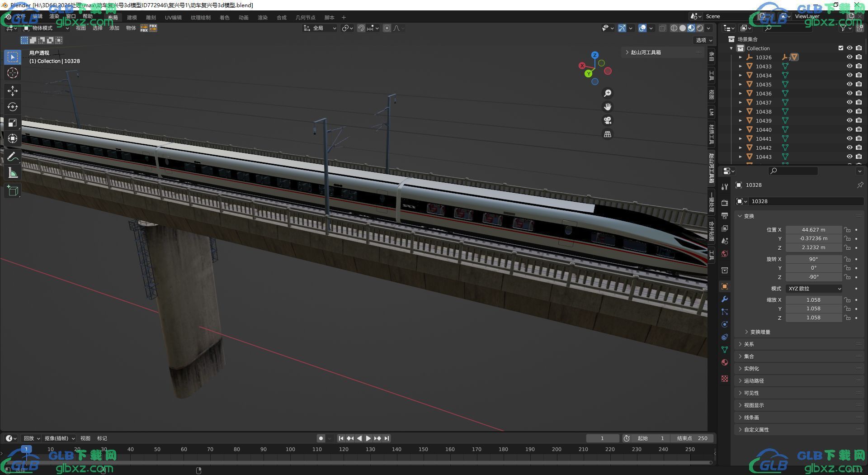Switch to Rendered viewport shading
This screenshot has width=868, height=475.
700,28
